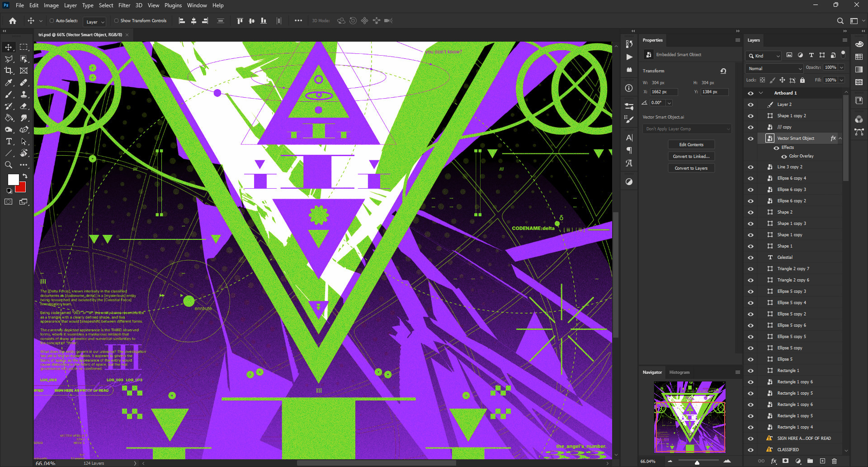Image resolution: width=868 pixels, height=467 pixels.
Task: Hide the Celestial text layer
Action: [751, 257]
